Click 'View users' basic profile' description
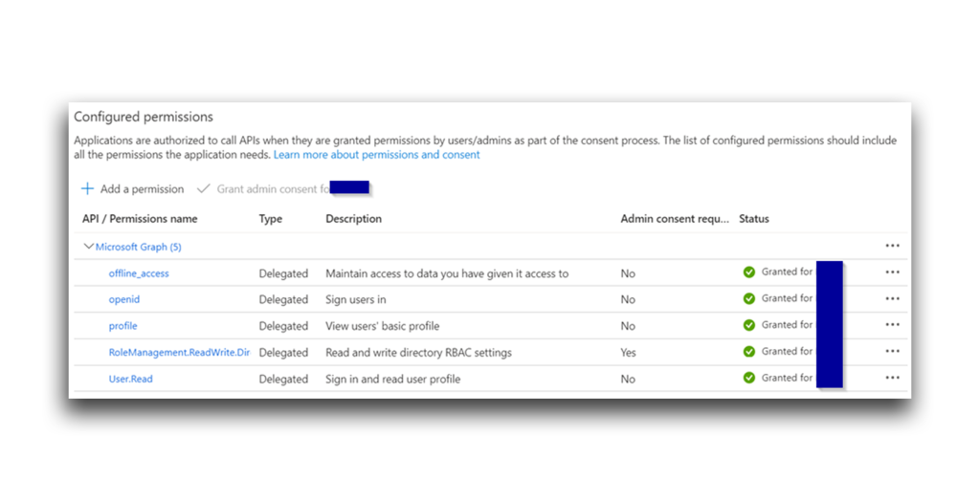 (x=383, y=326)
